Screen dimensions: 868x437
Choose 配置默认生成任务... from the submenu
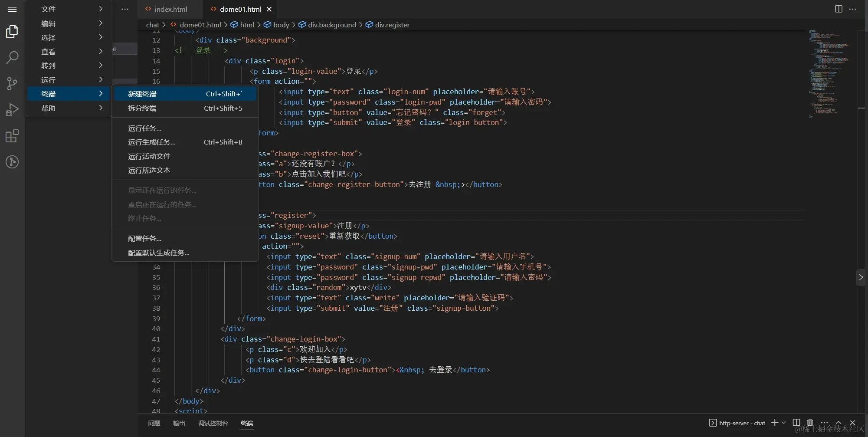[x=185, y=253]
